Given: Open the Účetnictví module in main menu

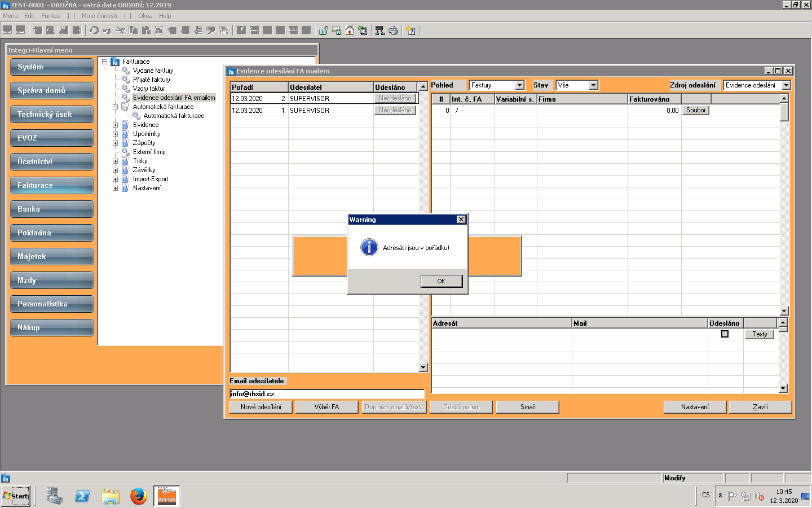Looking at the screenshot, I should coord(52,161).
